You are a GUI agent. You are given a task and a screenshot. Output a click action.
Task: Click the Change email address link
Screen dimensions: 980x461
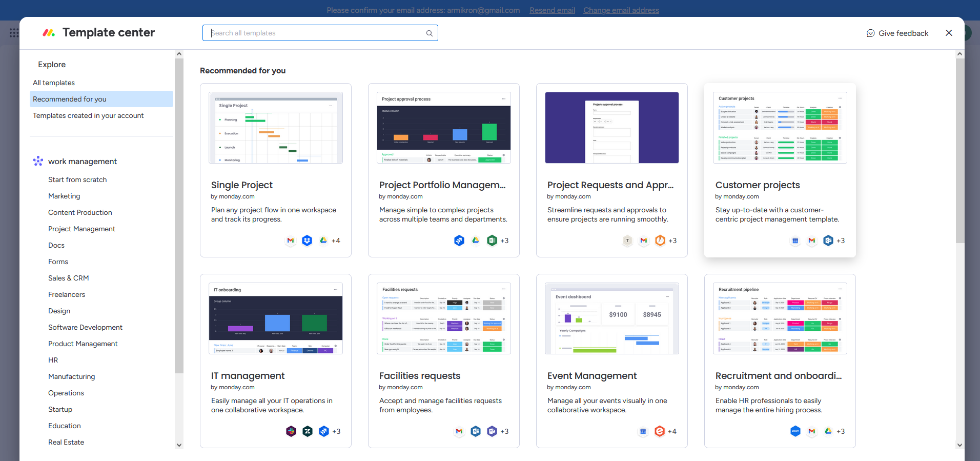[621, 10]
